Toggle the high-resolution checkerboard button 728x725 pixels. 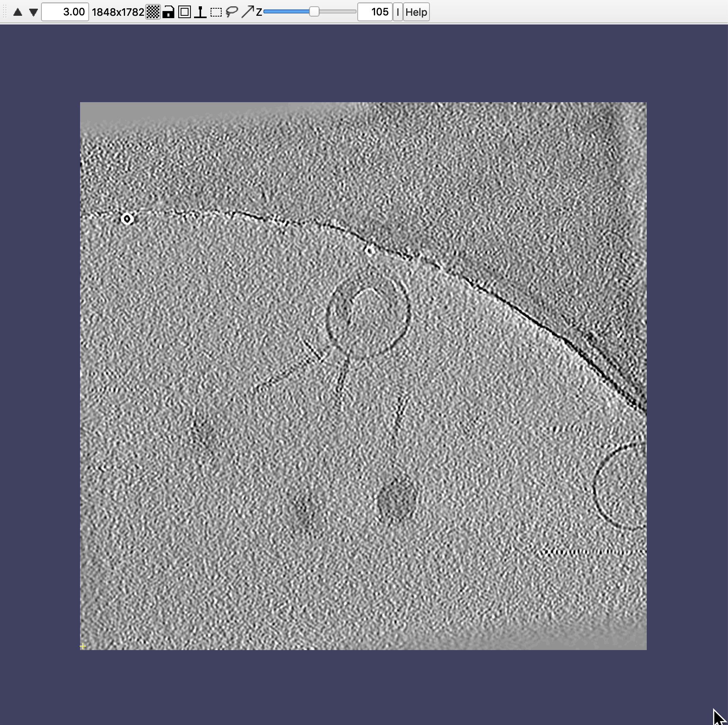(153, 12)
